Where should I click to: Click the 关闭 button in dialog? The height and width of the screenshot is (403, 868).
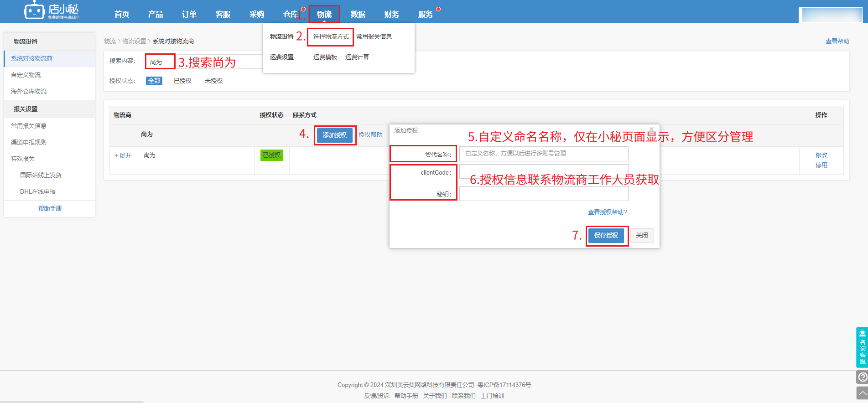tap(642, 235)
